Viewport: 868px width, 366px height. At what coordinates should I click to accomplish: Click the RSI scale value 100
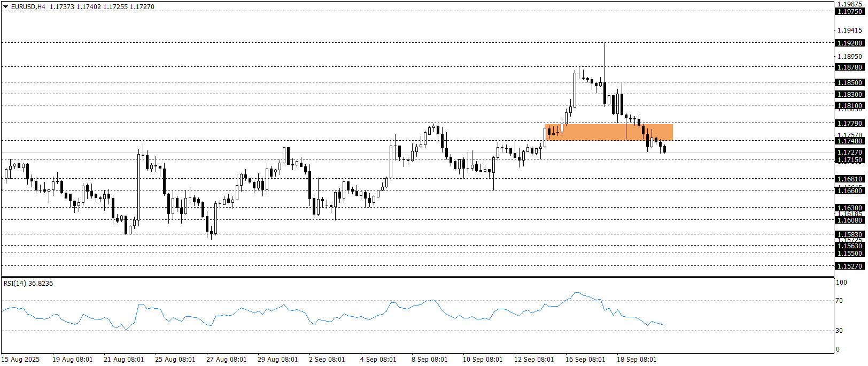[841, 282]
